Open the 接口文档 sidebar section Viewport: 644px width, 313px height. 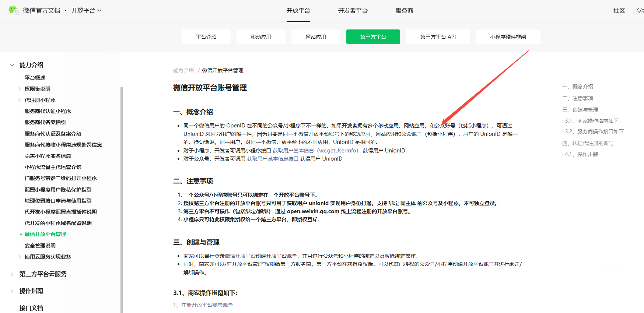pos(31,308)
